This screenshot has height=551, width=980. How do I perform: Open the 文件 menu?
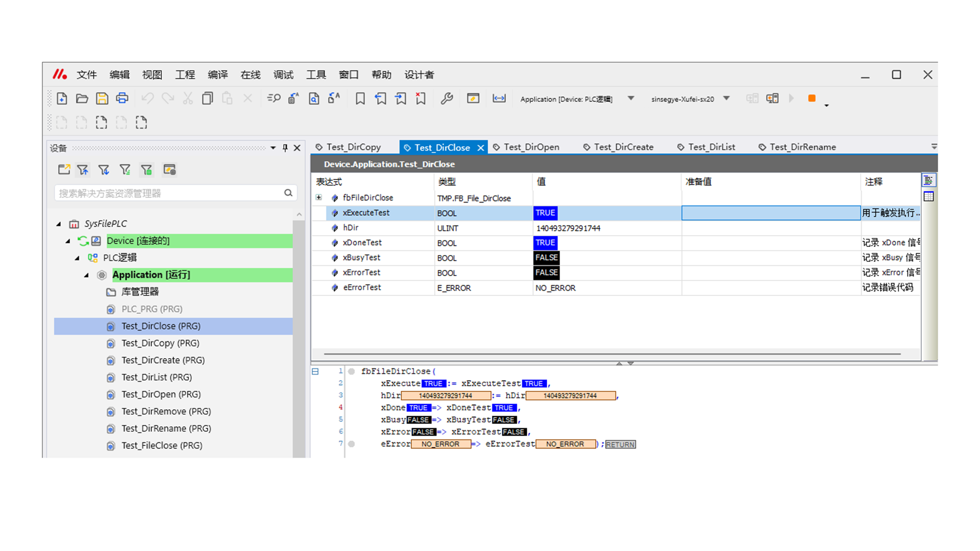87,75
